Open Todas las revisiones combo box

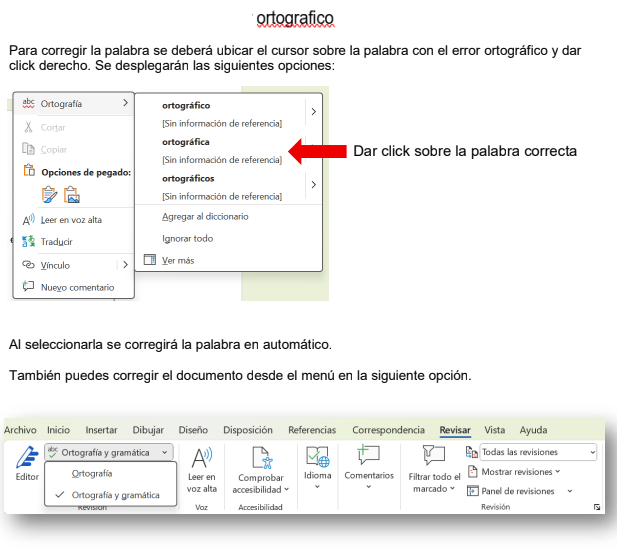tap(538, 452)
